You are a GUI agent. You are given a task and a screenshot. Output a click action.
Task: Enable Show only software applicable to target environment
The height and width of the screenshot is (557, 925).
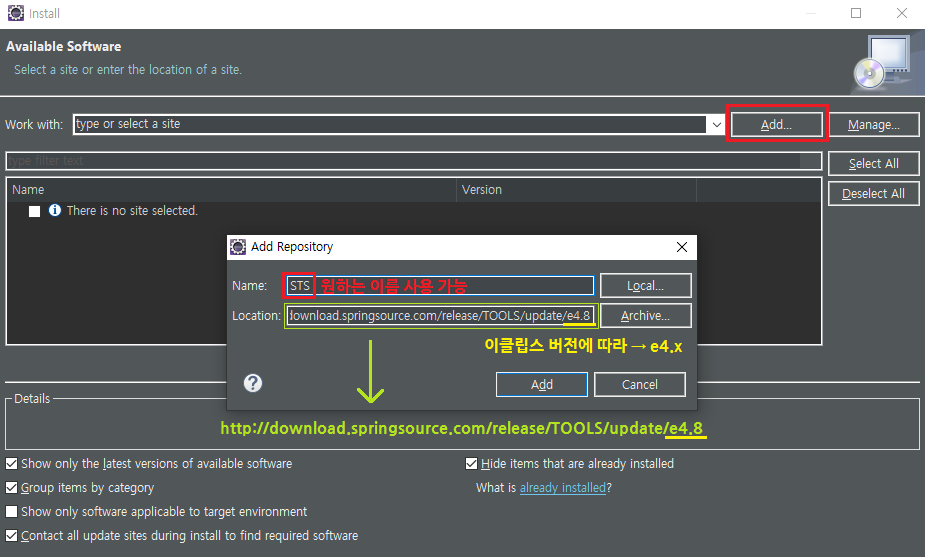tap(11, 512)
